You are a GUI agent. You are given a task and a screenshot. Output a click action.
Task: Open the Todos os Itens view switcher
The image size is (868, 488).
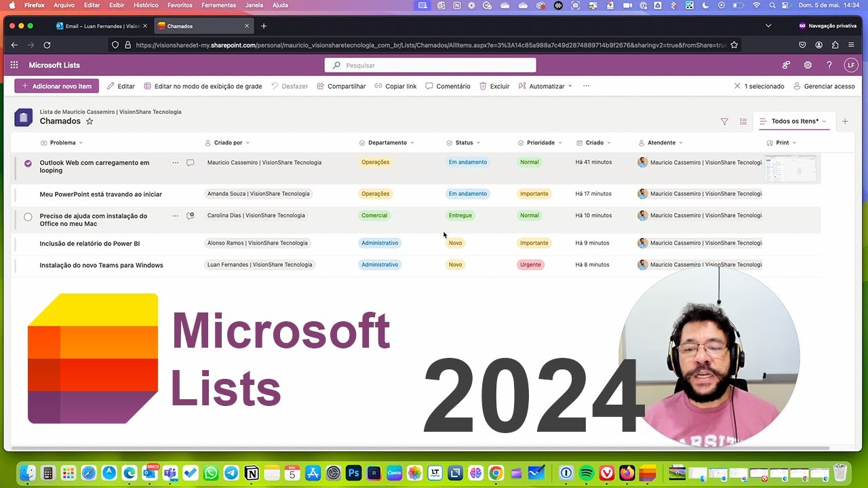point(793,121)
